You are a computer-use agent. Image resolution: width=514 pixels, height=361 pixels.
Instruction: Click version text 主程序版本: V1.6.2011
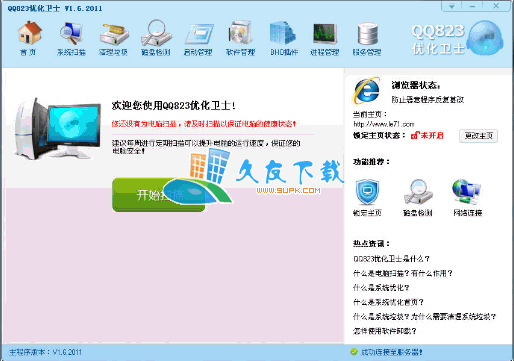45,352
